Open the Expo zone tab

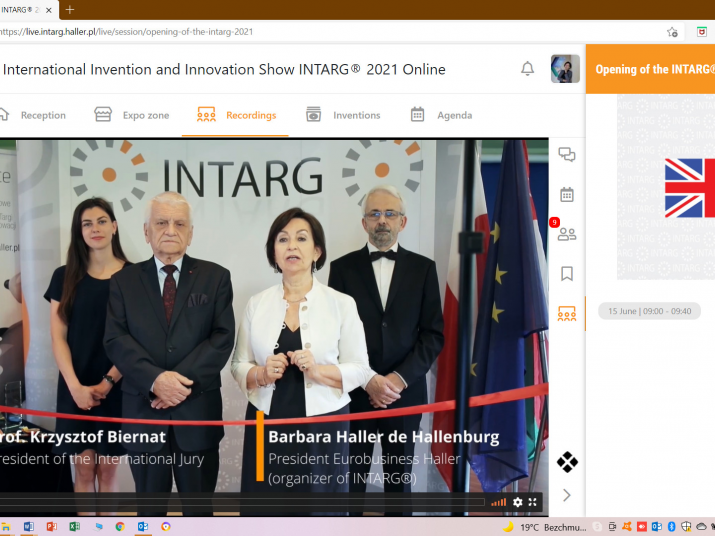[132, 115]
